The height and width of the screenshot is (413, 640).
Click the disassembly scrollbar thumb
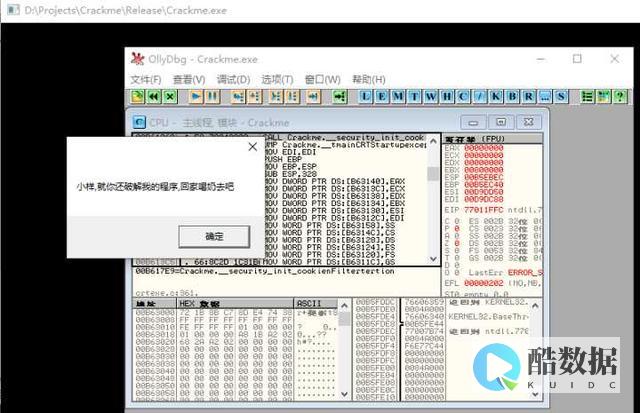point(433,173)
